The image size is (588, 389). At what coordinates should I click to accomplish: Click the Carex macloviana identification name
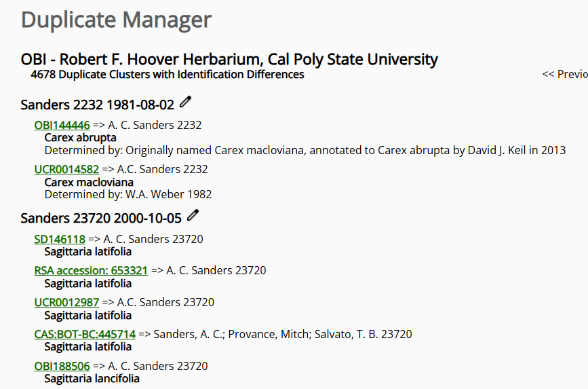click(x=89, y=182)
